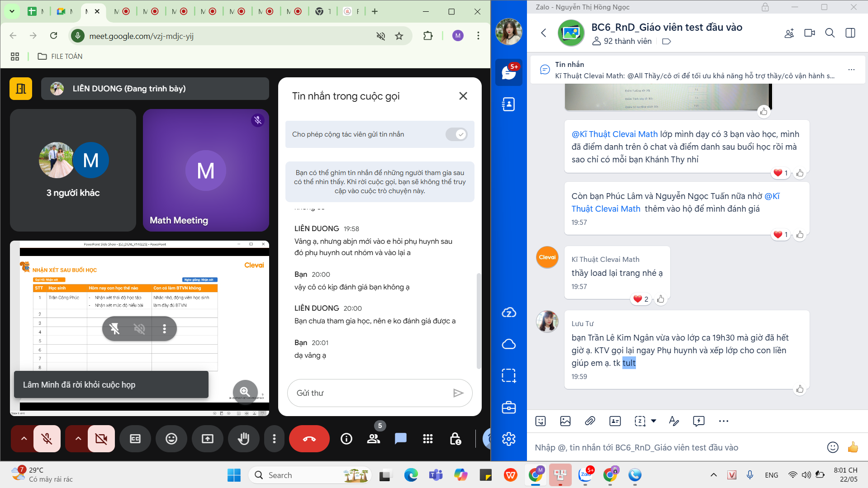Viewport: 868px width, 488px height.
Task: Open the Zalo sticker picker
Action: click(x=541, y=421)
